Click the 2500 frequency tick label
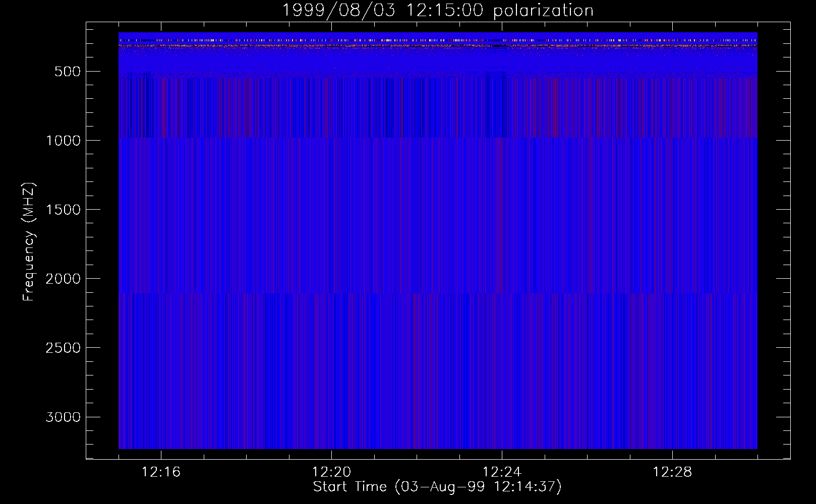 coord(63,348)
